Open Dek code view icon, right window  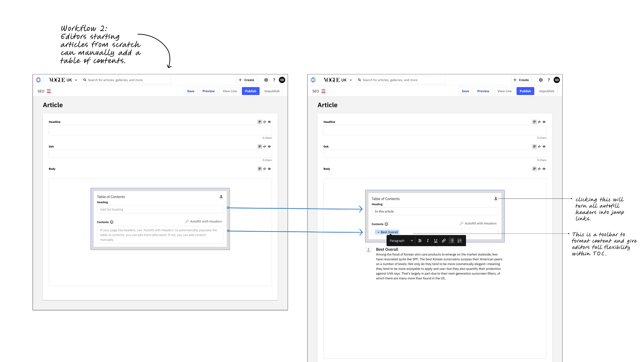(539, 147)
